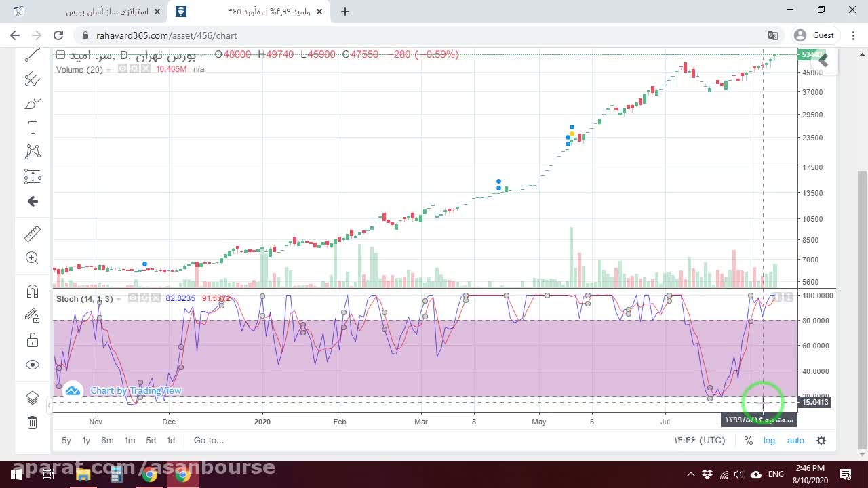Select the 6m time range
This screenshot has width=868, height=488.
point(107,441)
